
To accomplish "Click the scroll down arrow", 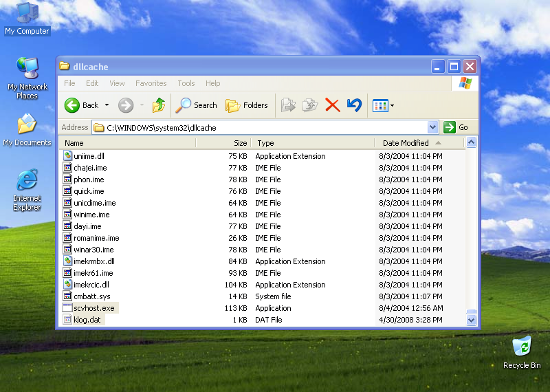I will pyautogui.click(x=471, y=320).
